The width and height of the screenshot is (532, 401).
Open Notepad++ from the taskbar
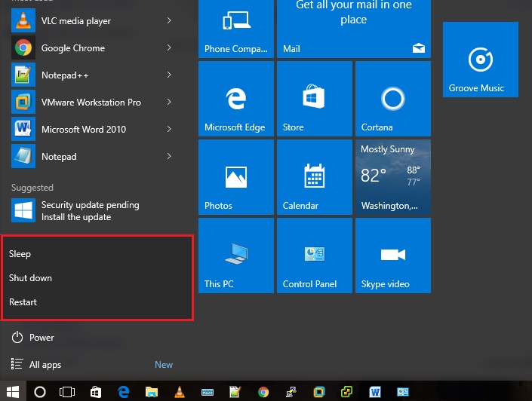click(235, 392)
